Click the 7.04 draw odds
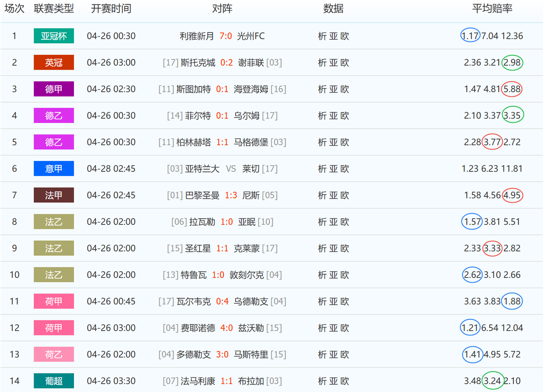The width and height of the screenshot is (543, 392). [x=490, y=36]
